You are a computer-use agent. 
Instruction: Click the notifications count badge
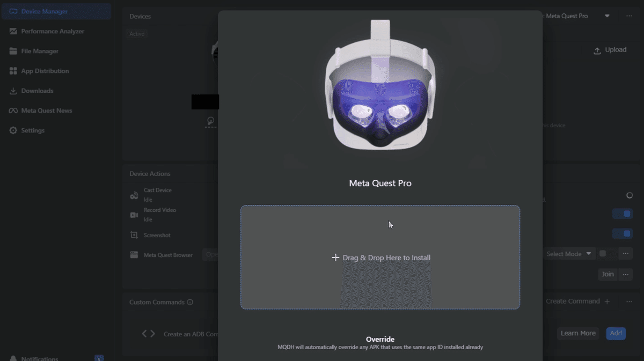pyautogui.click(x=99, y=358)
